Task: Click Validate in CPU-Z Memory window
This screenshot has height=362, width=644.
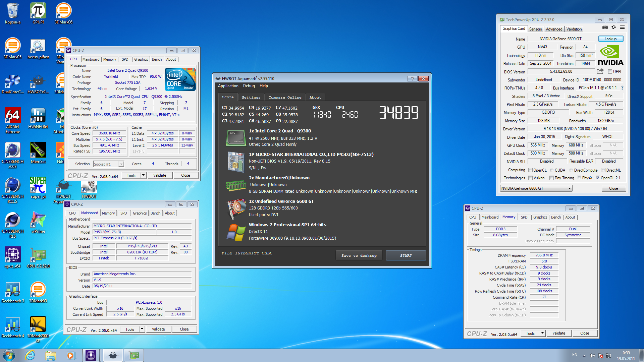Action: pos(559,333)
